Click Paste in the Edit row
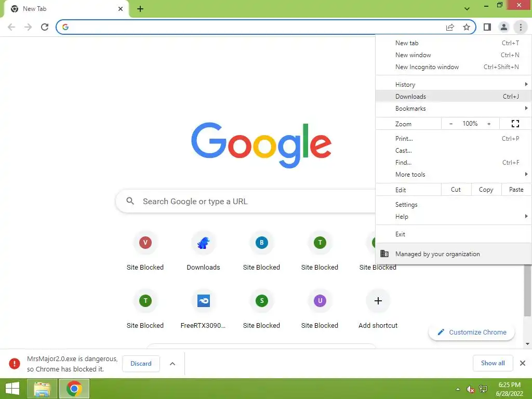 516,190
